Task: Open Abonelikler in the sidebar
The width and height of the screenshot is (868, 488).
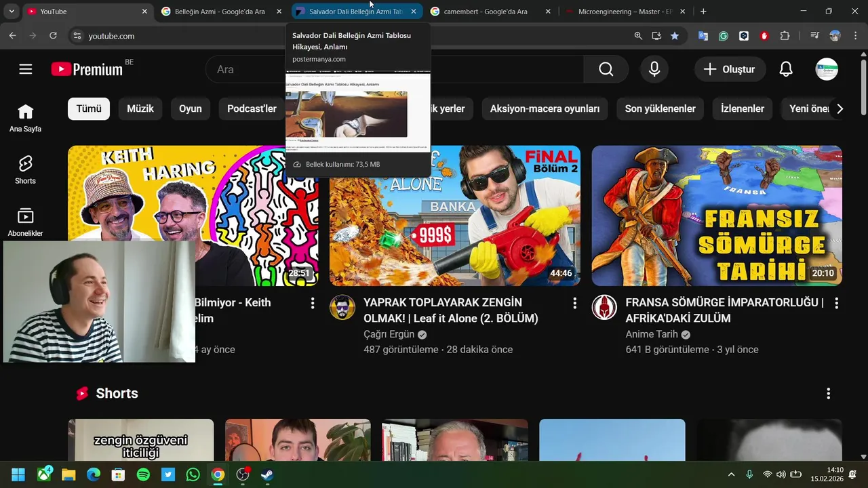Action: click(x=25, y=222)
